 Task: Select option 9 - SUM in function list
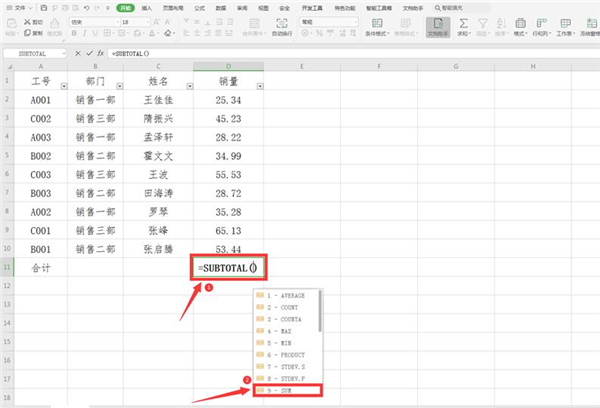287,390
